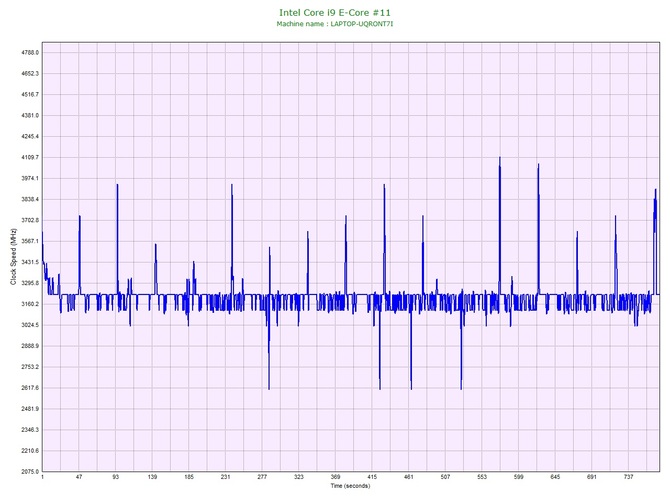Select the 93 seconds tick label

pyautogui.click(x=116, y=477)
